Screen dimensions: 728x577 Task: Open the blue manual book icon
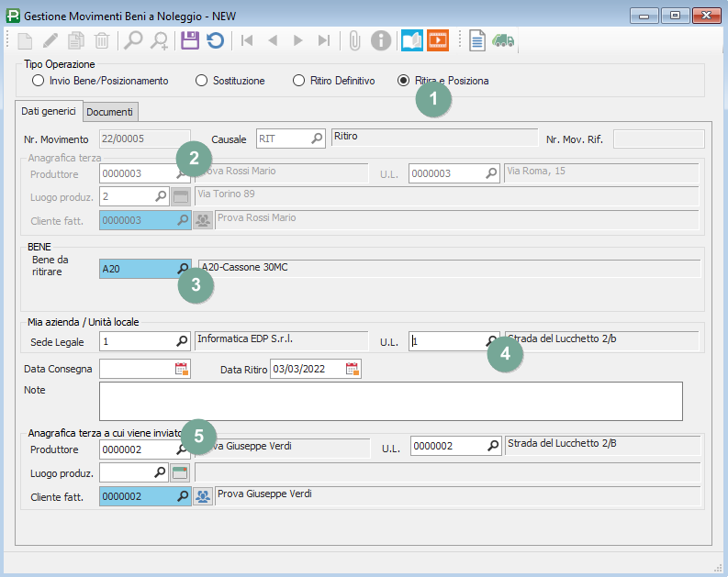coord(412,40)
